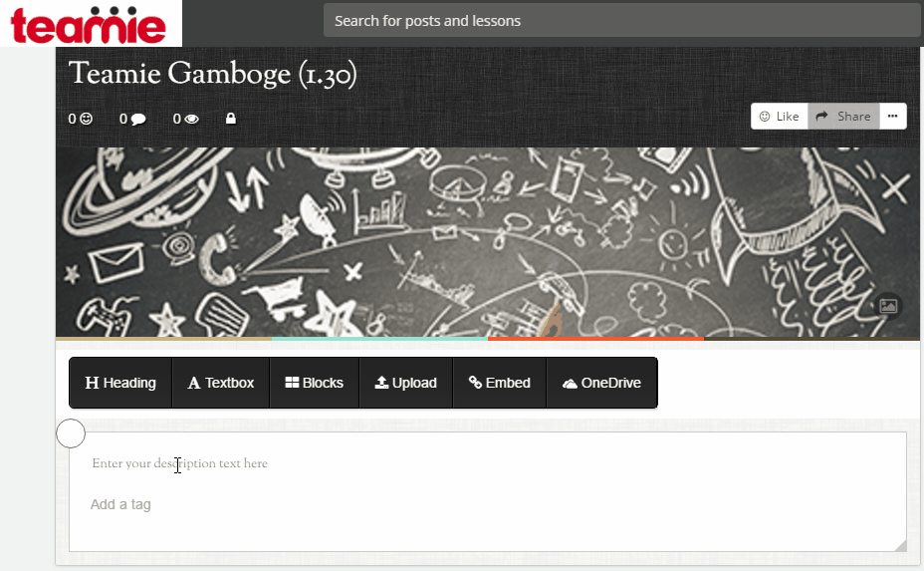Click the Teamie Gamboge (1.30) title

coord(213,75)
